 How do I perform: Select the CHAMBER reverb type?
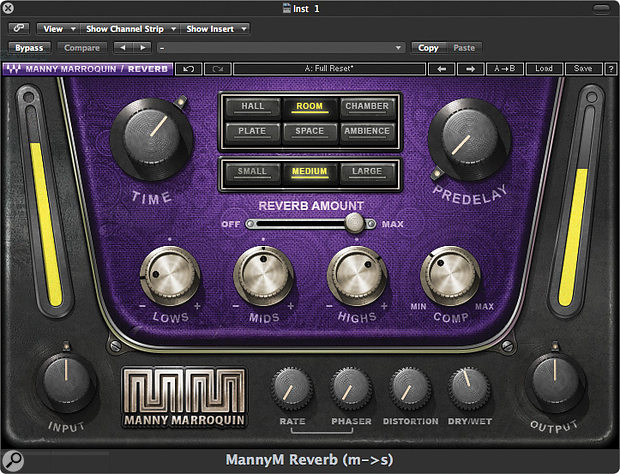[x=367, y=107]
